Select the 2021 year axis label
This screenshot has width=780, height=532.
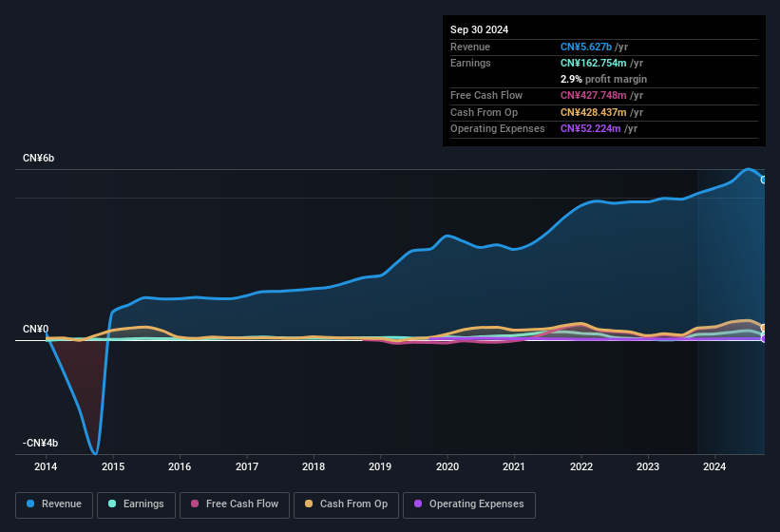(x=514, y=466)
